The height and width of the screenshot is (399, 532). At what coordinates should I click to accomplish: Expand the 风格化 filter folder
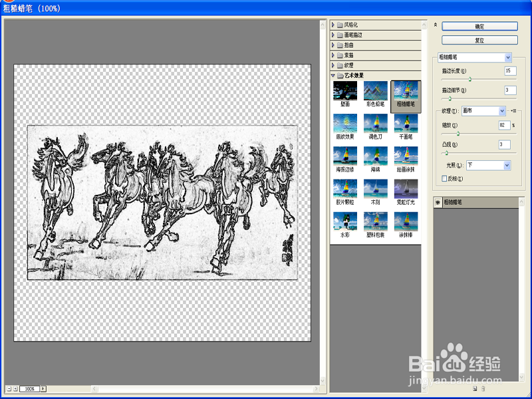333,25
